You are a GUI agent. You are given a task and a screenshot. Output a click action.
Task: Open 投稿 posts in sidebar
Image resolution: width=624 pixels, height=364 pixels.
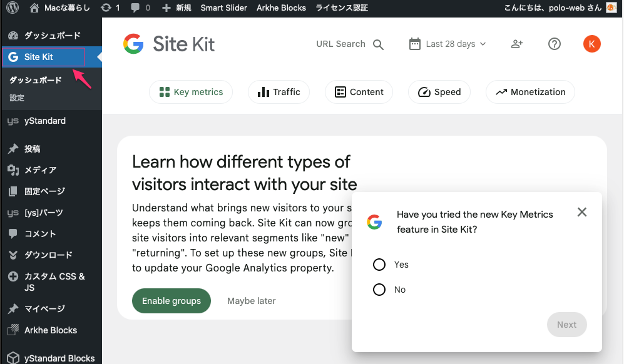pos(33,149)
